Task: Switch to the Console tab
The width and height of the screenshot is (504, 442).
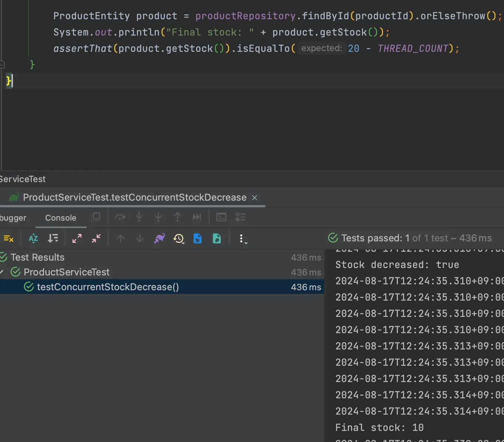Action: click(61, 218)
